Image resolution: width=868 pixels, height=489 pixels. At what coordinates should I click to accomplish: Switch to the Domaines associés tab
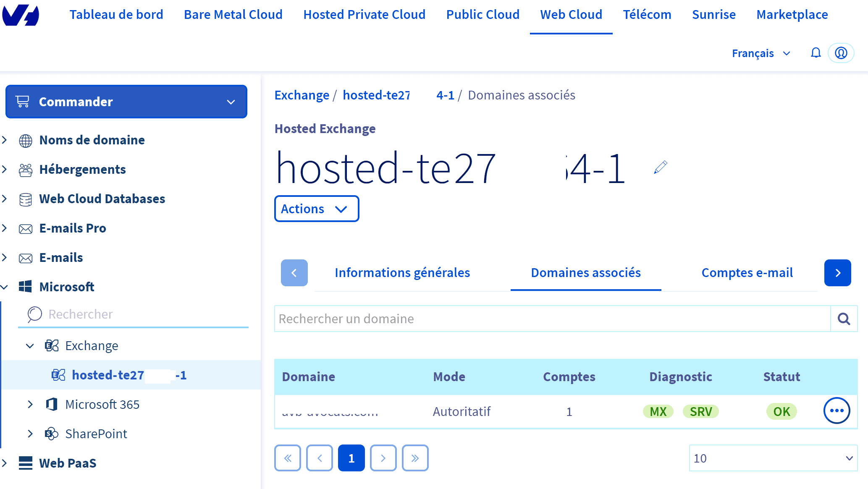tap(586, 273)
